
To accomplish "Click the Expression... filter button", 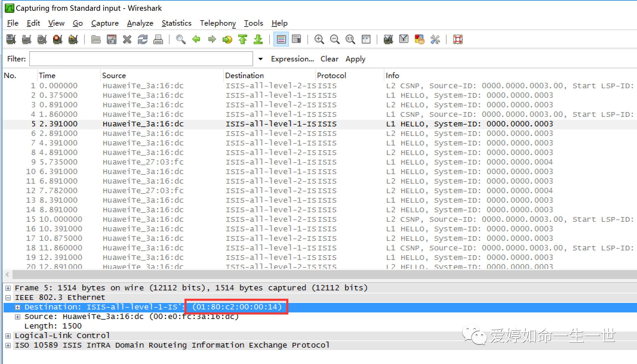I will [x=292, y=59].
